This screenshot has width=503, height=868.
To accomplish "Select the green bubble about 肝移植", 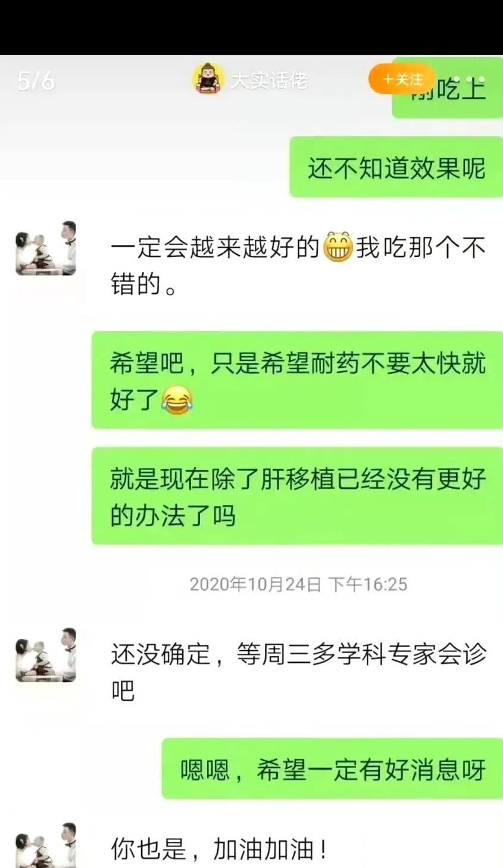I will 297,496.
